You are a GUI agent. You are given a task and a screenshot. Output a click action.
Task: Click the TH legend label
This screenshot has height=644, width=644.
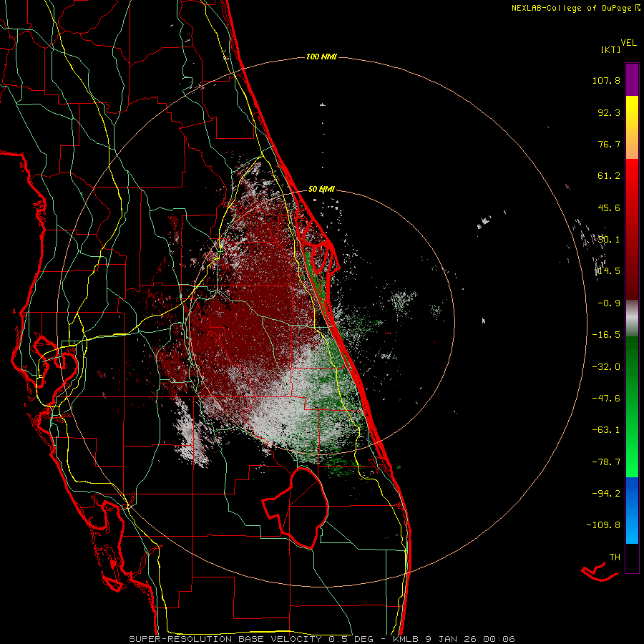[615, 557]
